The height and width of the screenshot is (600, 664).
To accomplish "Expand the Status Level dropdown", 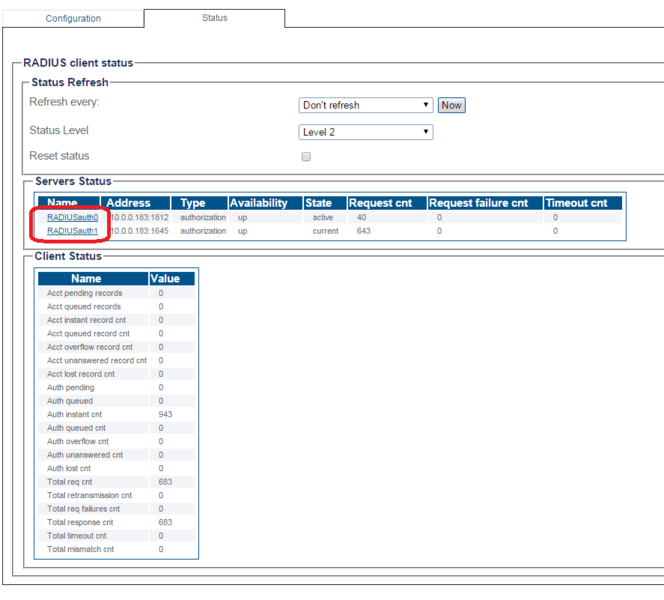I will pos(365,132).
